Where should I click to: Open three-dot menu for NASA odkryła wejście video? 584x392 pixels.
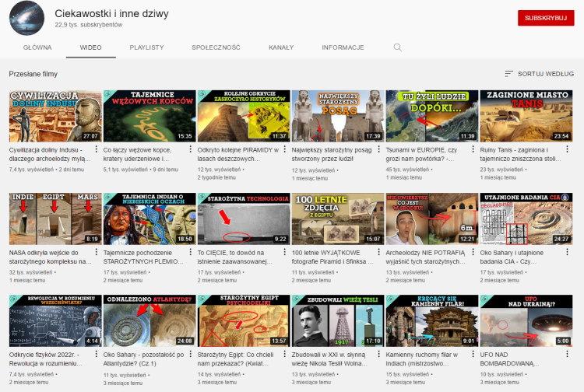pyautogui.click(x=96, y=253)
